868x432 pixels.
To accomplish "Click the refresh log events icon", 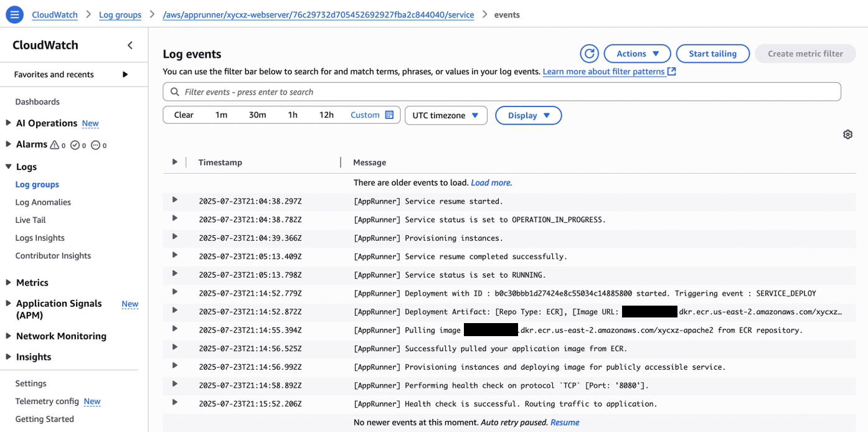I will point(589,54).
